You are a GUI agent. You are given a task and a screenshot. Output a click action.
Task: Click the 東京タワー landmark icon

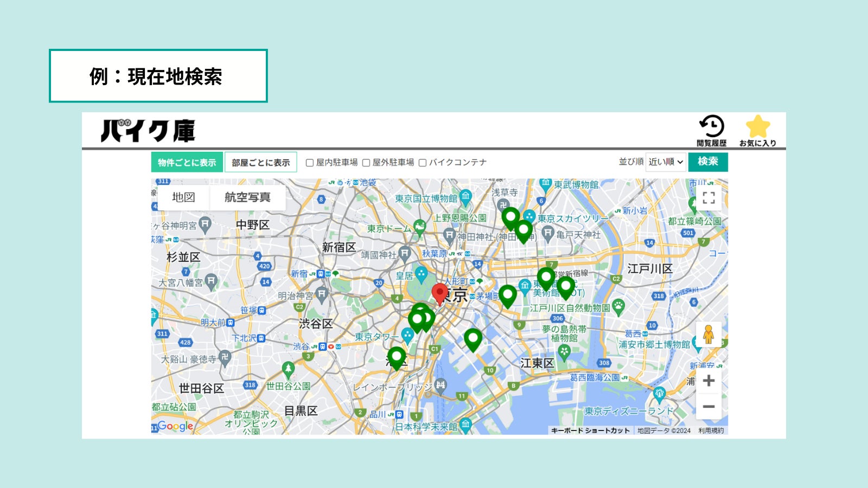(x=407, y=336)
